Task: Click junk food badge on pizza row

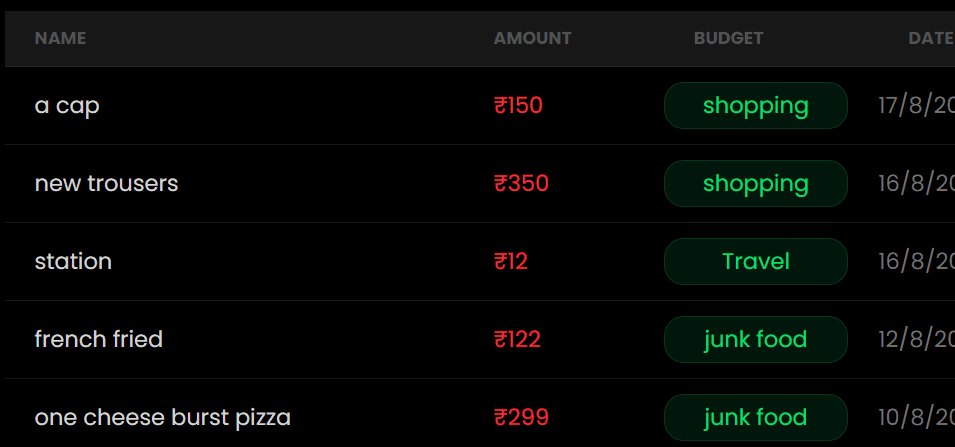Action: pos(755,417)
